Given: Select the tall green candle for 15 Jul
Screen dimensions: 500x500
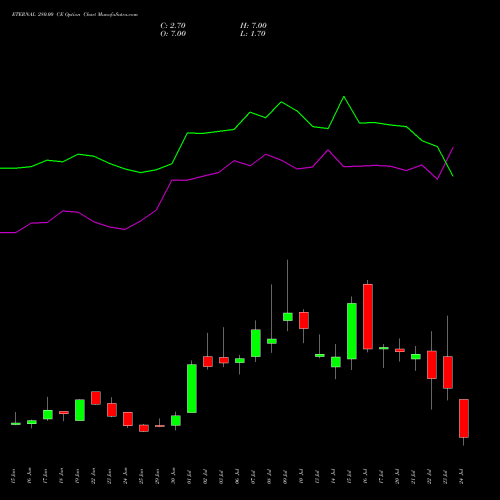Looking at the screenshot, I should [352, 331].
